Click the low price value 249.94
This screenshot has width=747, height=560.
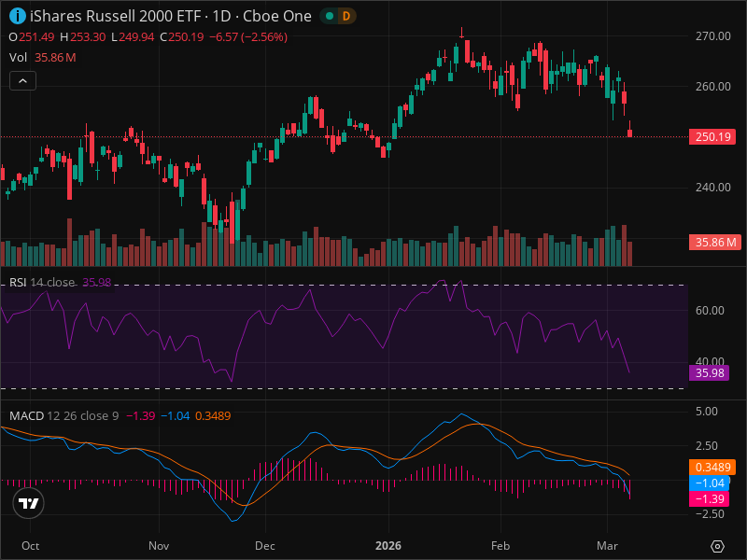point(136,37)
